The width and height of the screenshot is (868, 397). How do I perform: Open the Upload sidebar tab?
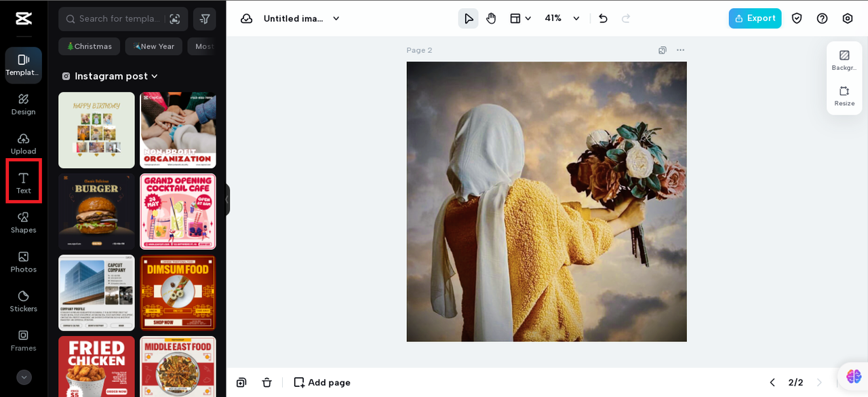24,144
